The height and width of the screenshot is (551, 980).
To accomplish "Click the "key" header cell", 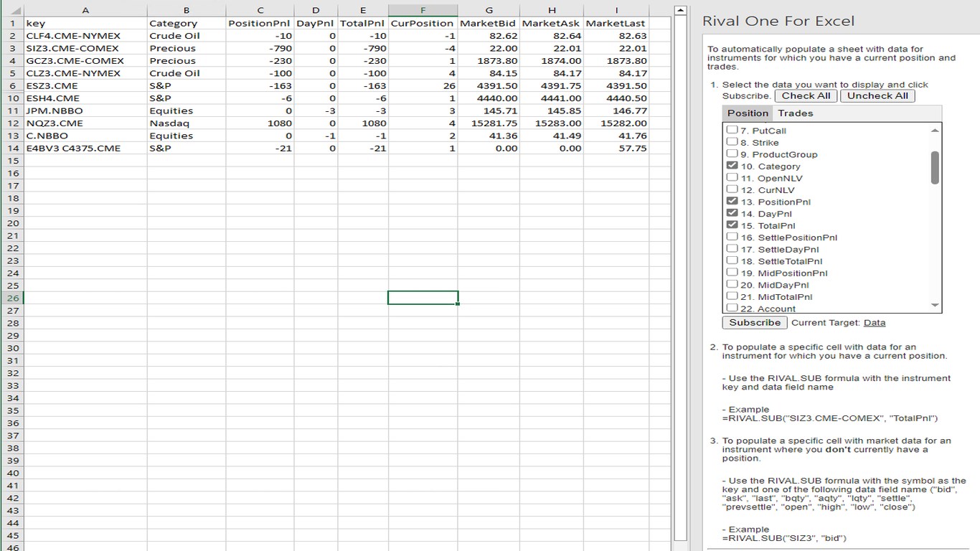I will pyautogui.click(x=85, y=24).
